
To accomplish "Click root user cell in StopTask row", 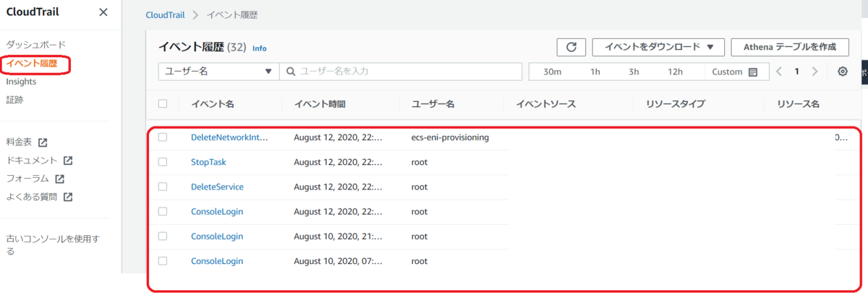I will pos(420,162).
